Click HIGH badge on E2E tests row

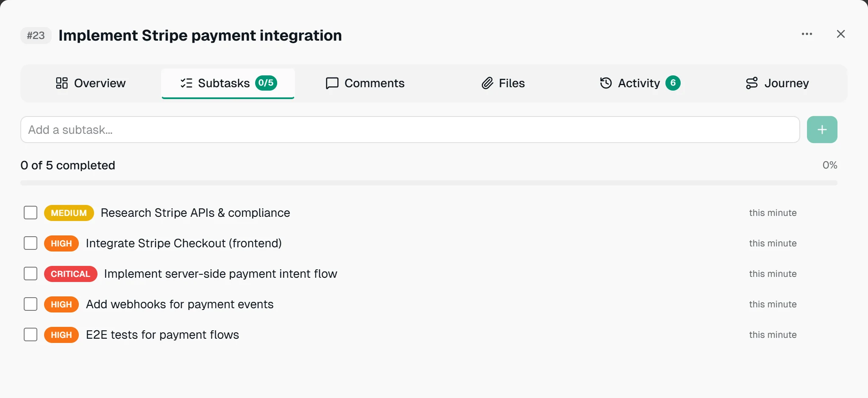tap(61, 335)
